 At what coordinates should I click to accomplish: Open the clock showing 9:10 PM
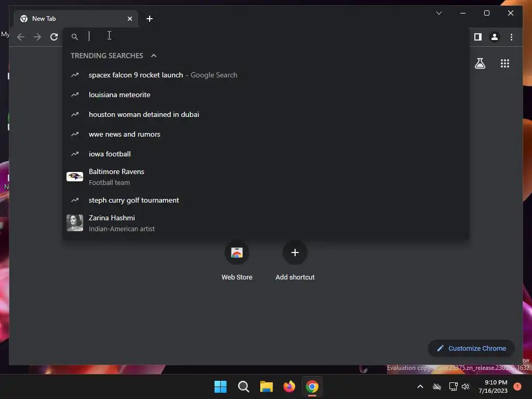click(x=493, y=387)
